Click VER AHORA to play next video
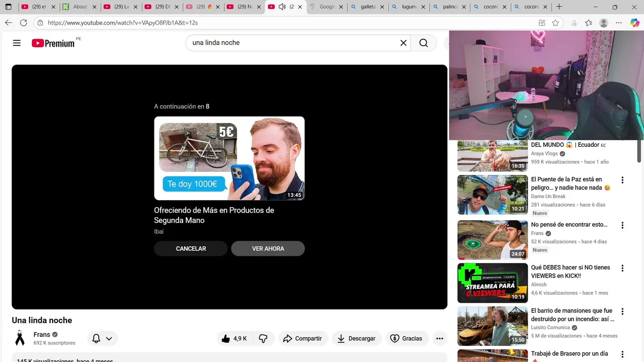Viewport: 644px width, 362px height. [268, 248]
